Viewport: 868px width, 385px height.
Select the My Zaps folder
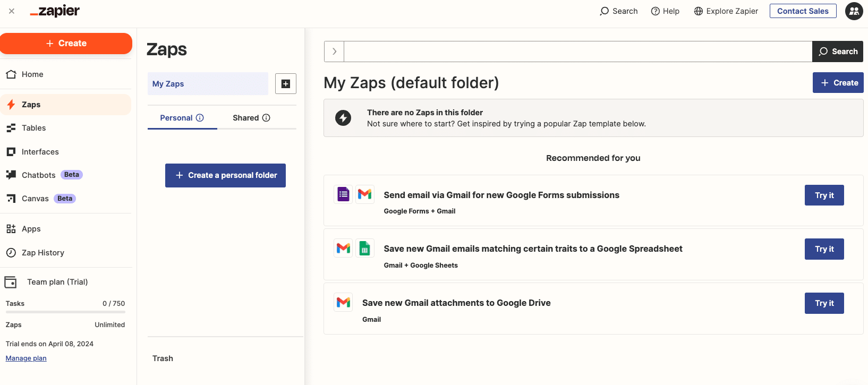208,84
